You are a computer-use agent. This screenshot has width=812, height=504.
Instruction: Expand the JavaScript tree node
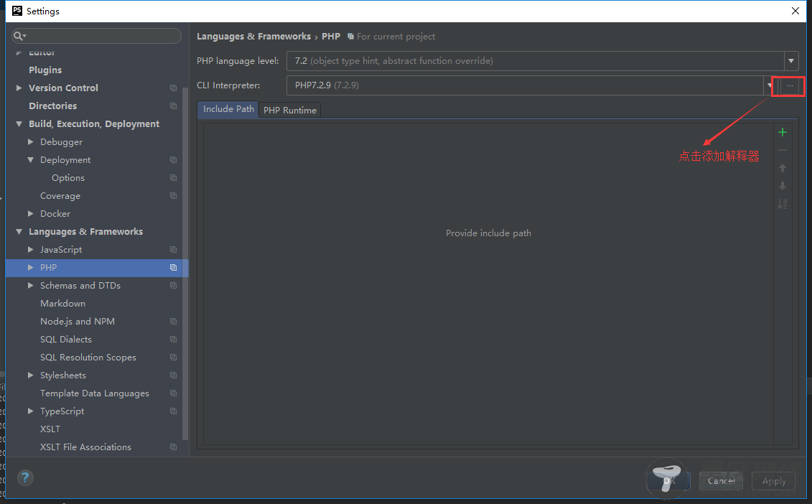(x=31, y=250)
